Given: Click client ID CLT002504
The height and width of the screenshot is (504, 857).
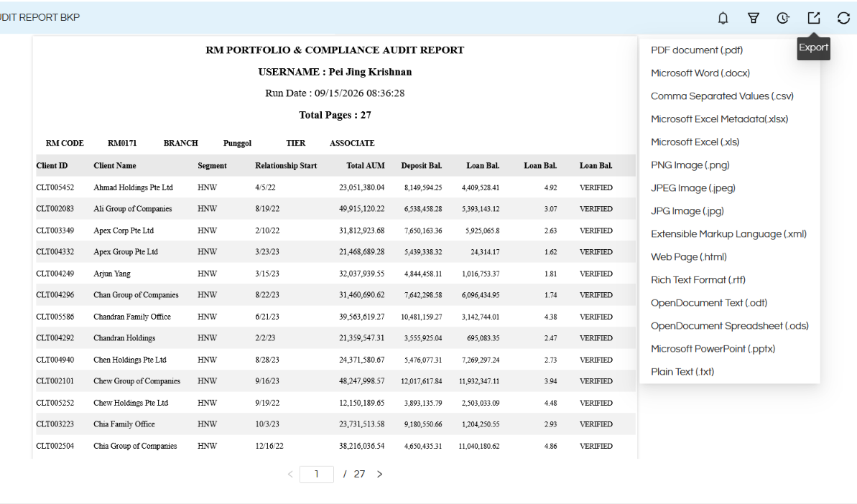Looking at the screenshot, I should (x=55, y=446).
